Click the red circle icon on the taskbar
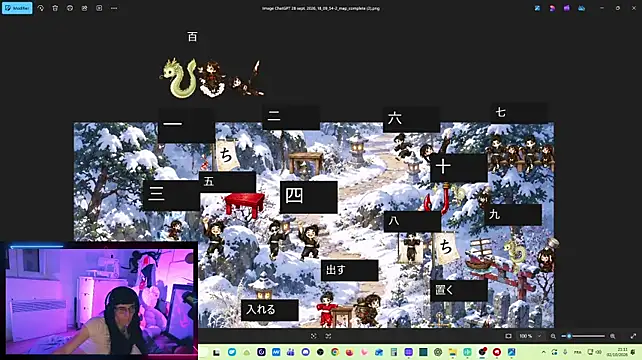The height and width of the screenshot is (360, 642). 497,352
